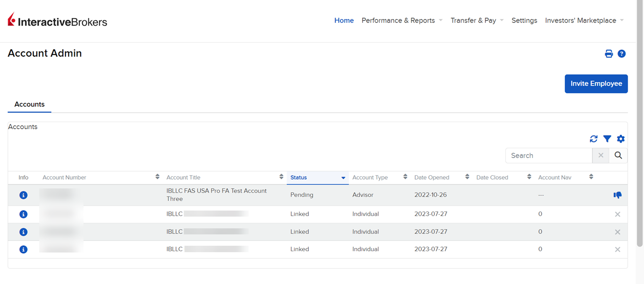Expand Performance & Reports menu
Viewport: 644px width, 284px height.
coord(402,21)
